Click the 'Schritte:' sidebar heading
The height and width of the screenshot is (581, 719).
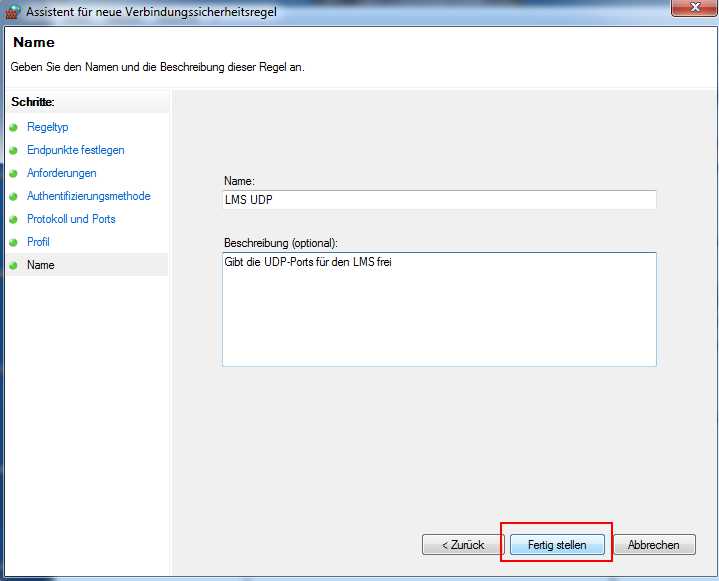33,101
